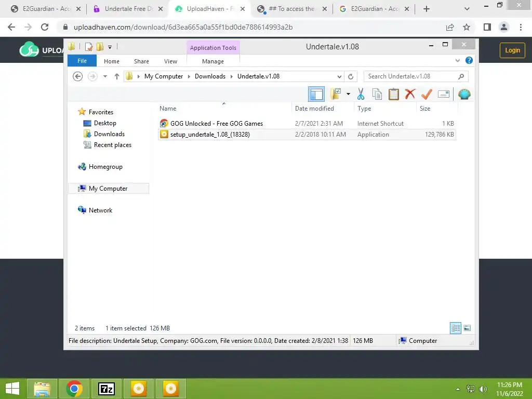532x399 pixels.
Task: Click the red X Delete icon
Action: click(x=410, y=94)
